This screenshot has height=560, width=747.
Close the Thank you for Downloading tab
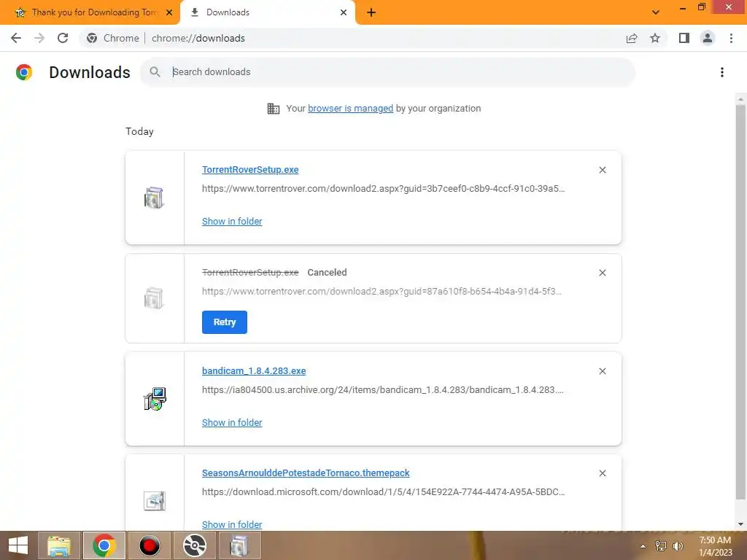click(169, 12)
